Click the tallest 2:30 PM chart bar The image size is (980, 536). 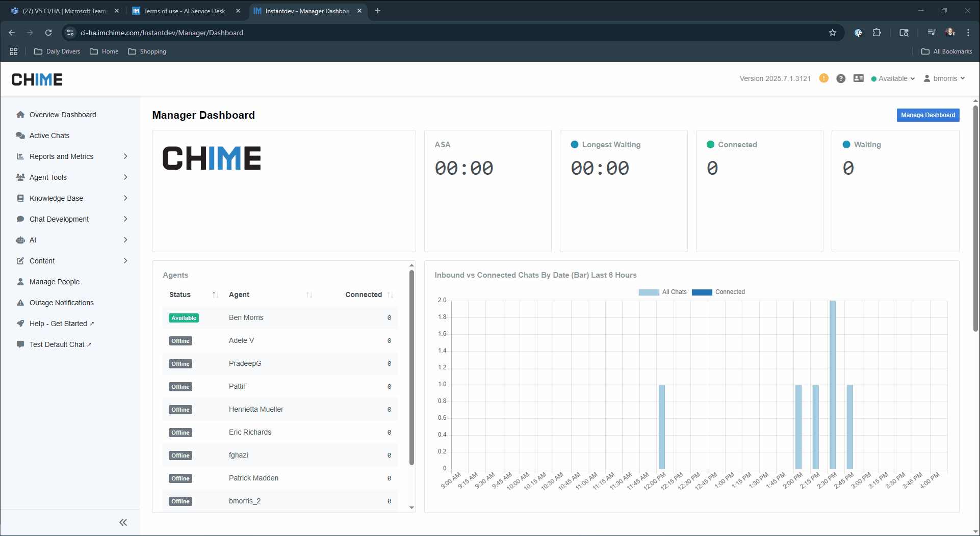(x=833, y=385)
